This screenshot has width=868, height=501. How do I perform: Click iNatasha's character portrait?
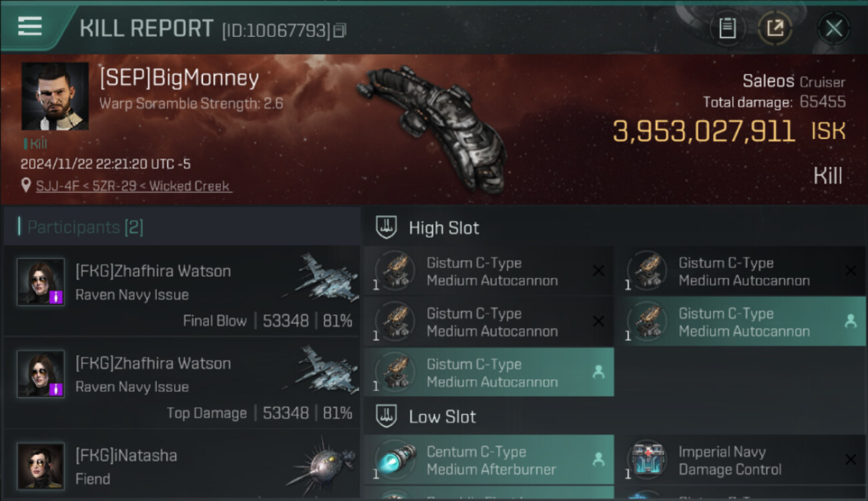coord(41,466)
